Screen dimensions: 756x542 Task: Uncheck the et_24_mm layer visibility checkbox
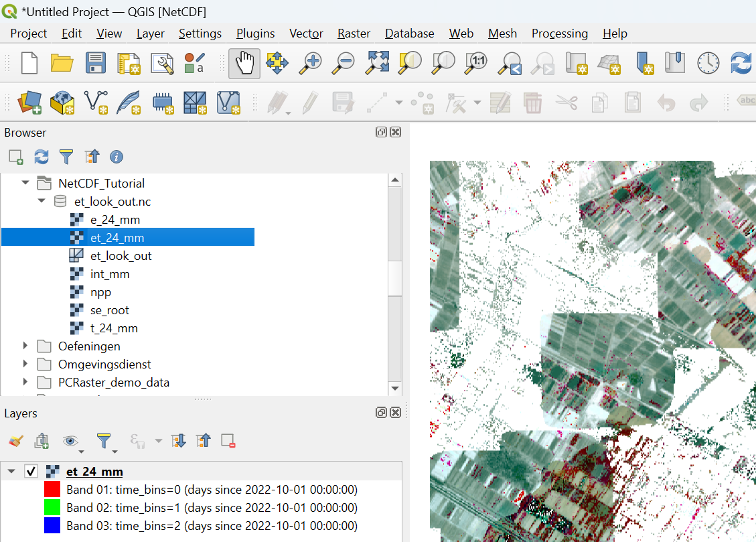point(31,471)
